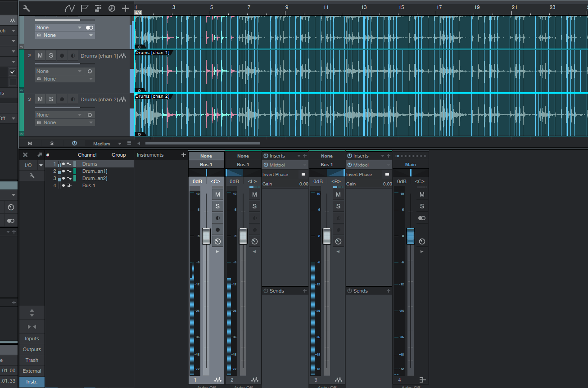Close the mixer console with X icon
The width and height of the screenshot is (588, 388).
(25, 155)
